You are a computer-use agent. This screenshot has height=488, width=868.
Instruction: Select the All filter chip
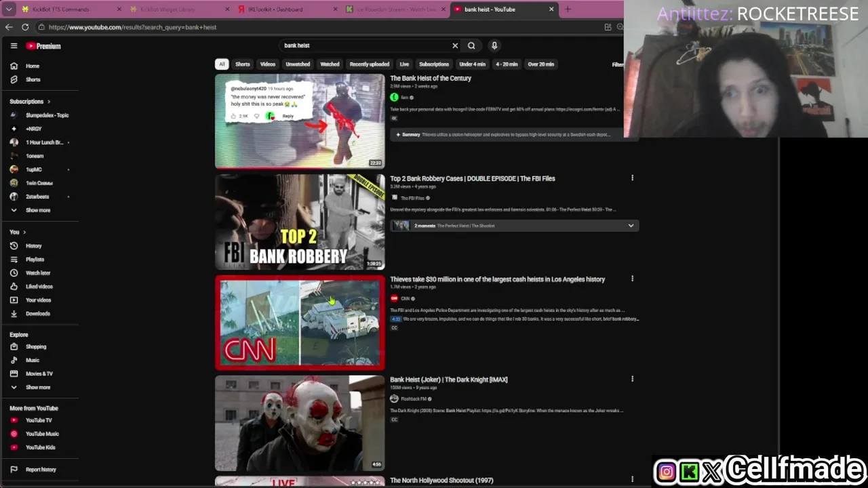[x=222, y=64]
